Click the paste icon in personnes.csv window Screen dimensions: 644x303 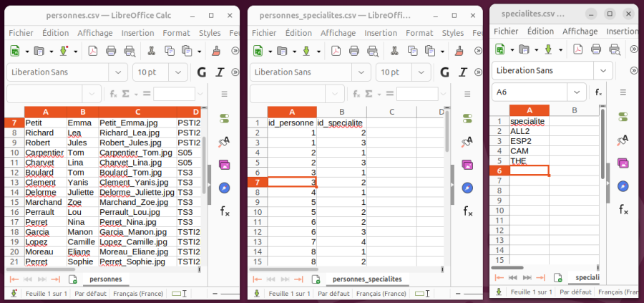[187, 51]
